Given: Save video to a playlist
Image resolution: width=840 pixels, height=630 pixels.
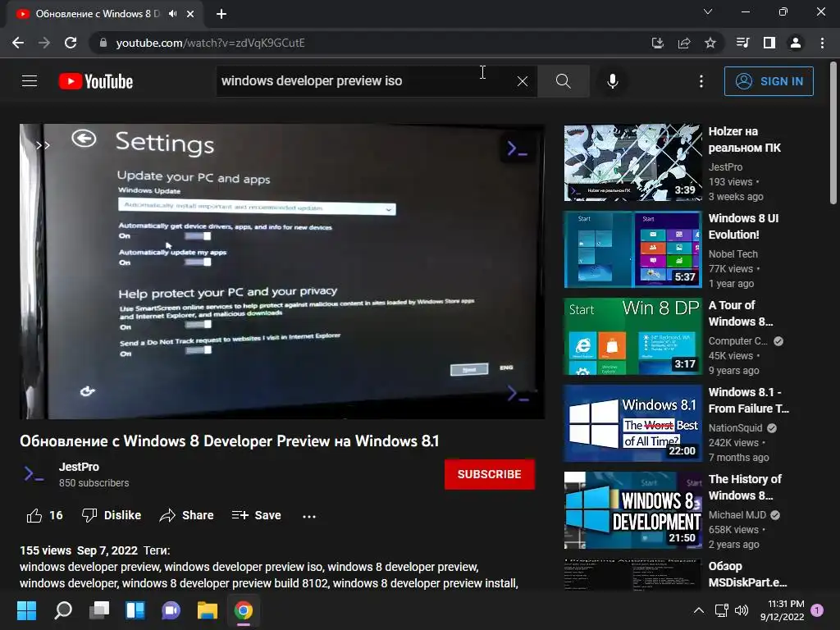Looking at the screenshot, I should pyautogui.click(x=257, y=515).
